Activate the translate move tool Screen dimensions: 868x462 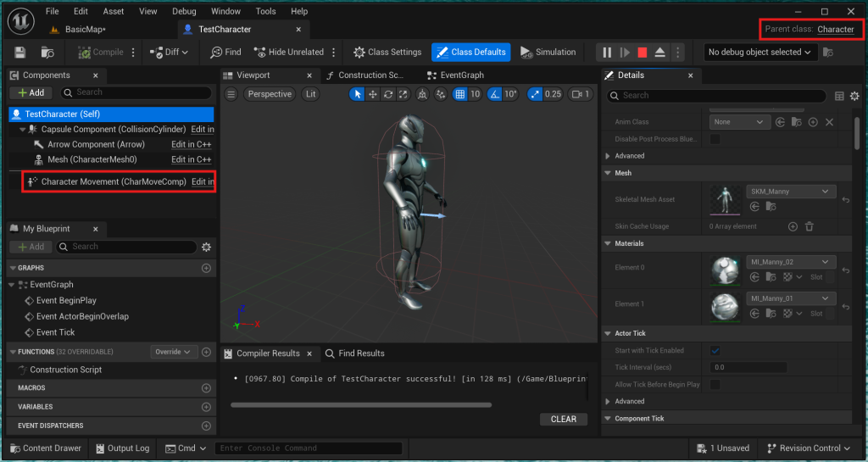tap(373, 94)
